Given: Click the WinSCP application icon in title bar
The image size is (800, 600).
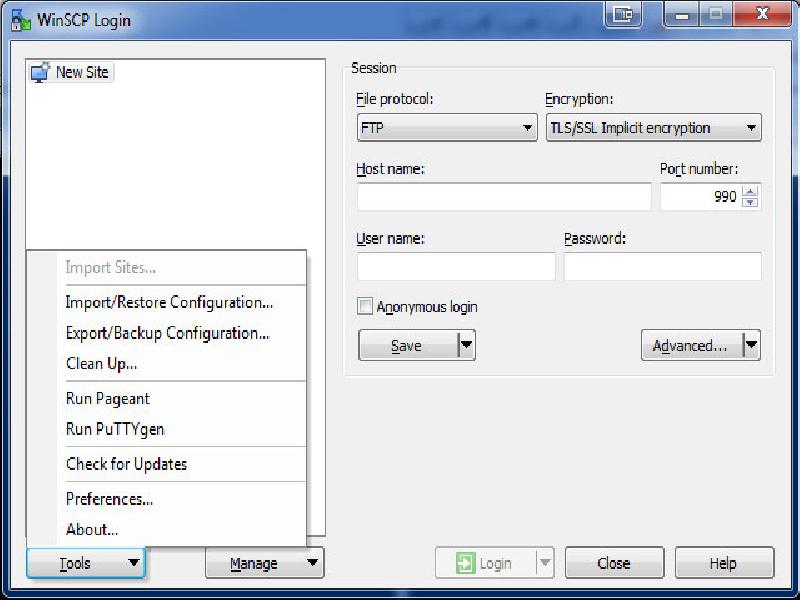Looking at the screenshot, I should pos(20,20).
